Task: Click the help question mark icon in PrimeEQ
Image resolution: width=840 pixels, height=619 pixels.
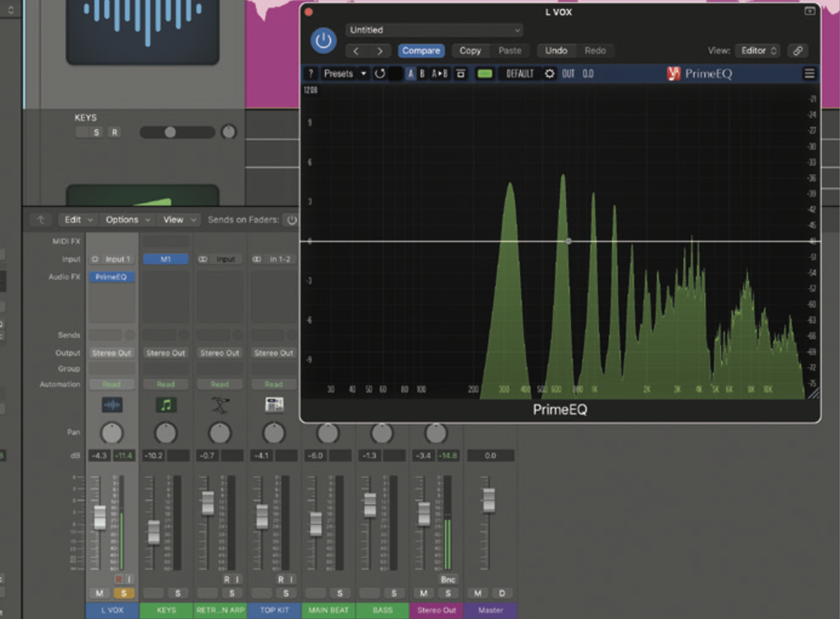Action: click(310, 73)
